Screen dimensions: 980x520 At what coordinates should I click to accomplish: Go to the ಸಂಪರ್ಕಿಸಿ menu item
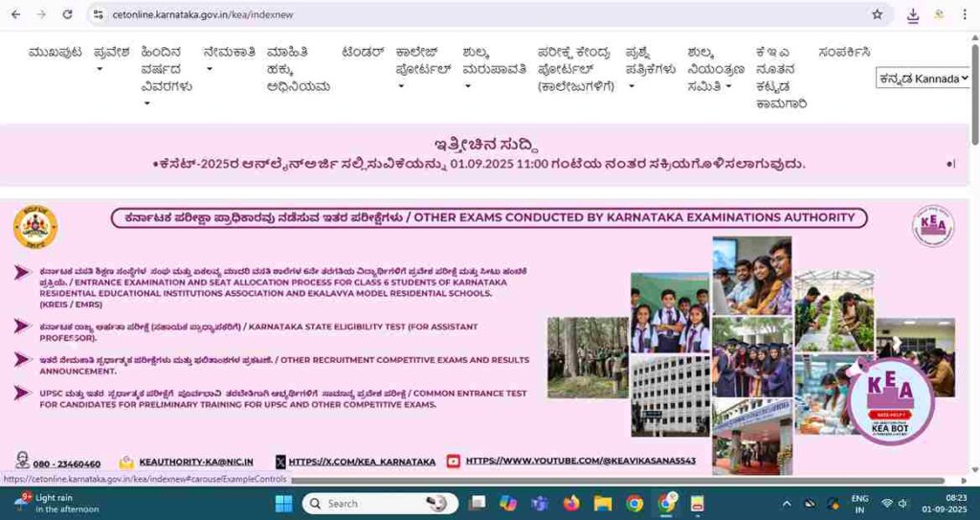tap(844, 52)
